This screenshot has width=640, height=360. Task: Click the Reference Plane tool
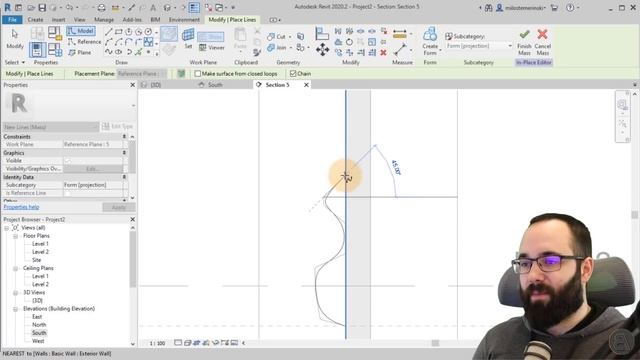(x=80, y=52)
